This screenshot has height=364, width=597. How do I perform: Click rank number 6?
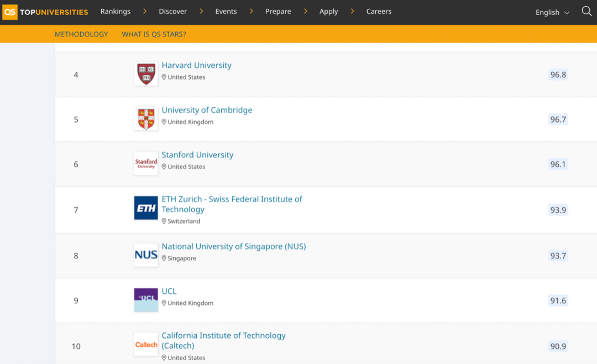coord(76,164)
